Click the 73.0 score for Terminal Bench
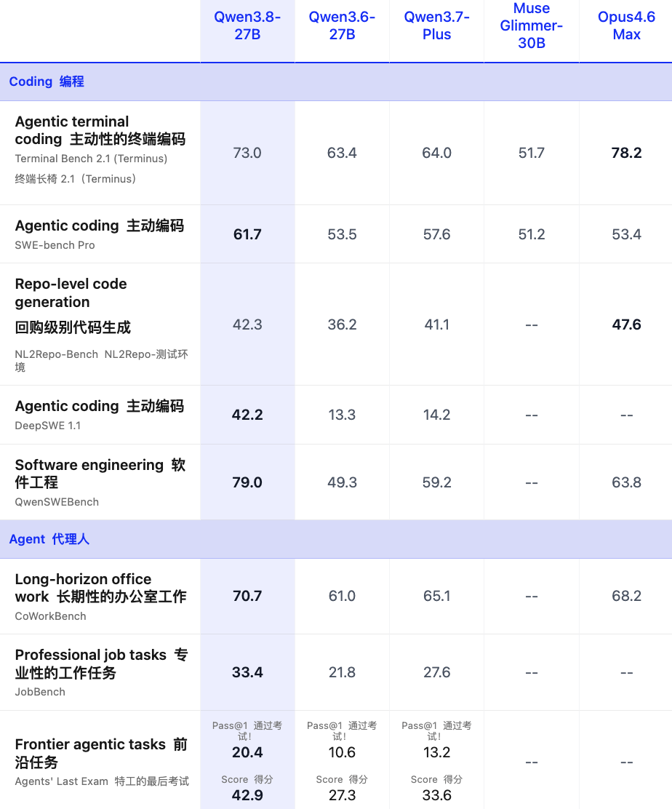The width and height of the screenshot is (672, 809). 247,153
